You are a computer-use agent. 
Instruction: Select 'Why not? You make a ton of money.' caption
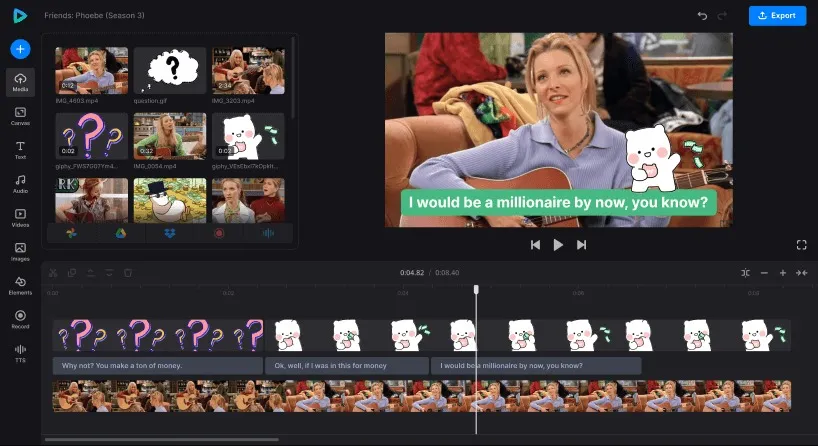[x=158, y=366]
